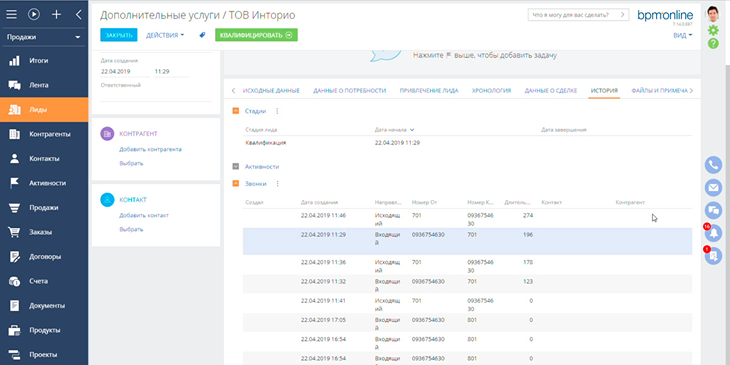Click the tag icon next to Действия
Screen dimensions: 730x365
(x=202, y=35)
